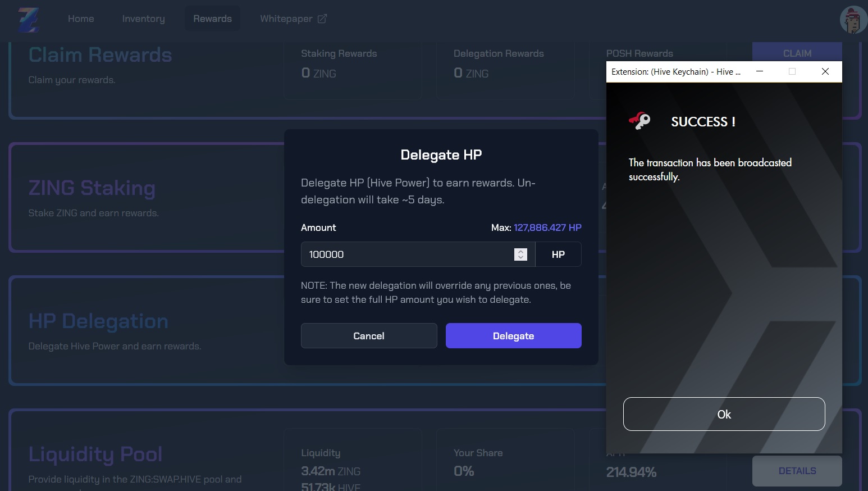Click the "SUCCESS !" heading
868x491 pixels.
point(703,122)
